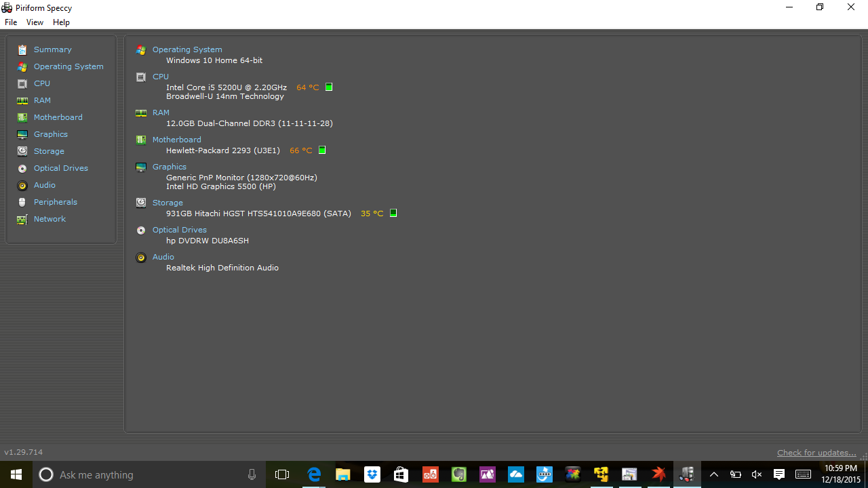Select Network in the sidebar
The height and width of the screenshot is (488, 868).
pos(50,219)
